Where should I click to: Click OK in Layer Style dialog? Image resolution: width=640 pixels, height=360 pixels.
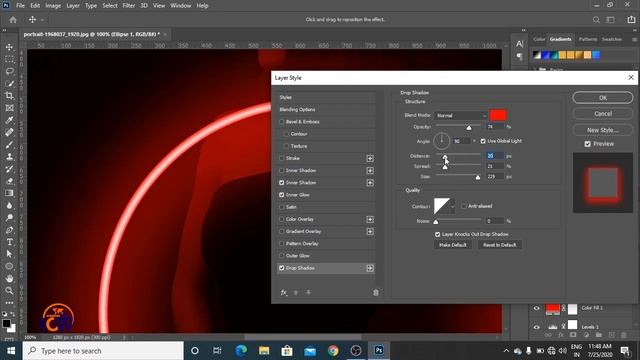[x=603, y=98]
